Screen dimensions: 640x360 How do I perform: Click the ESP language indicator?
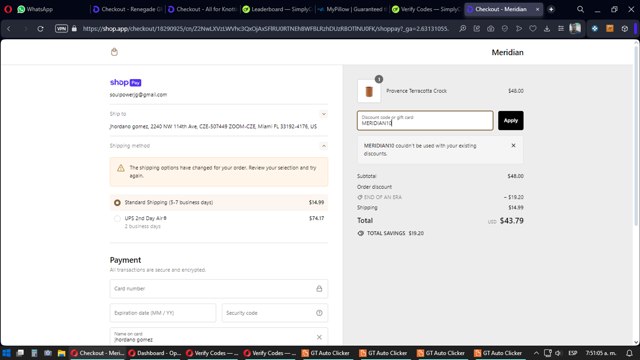coord(573,353)
